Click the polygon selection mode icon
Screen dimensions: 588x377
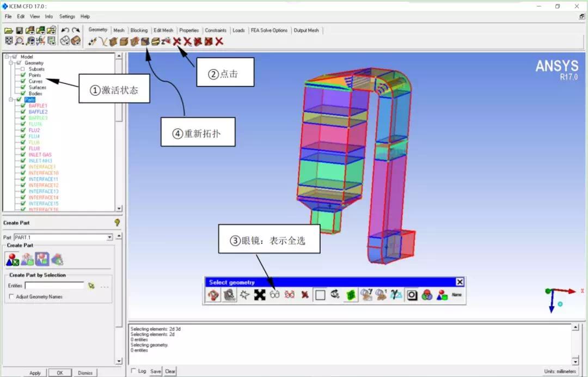pyautogui.click(x=244, y=295)
